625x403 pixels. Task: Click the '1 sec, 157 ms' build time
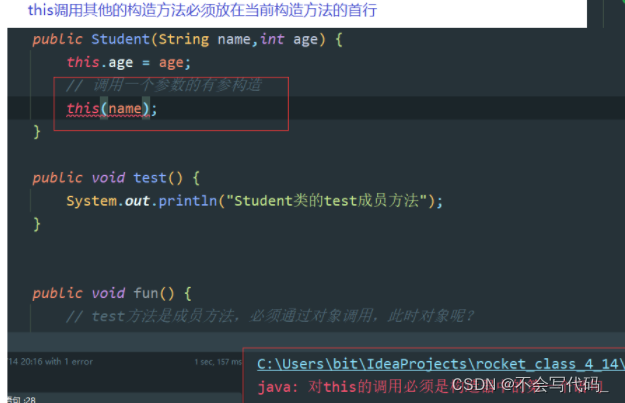[218, 362]
